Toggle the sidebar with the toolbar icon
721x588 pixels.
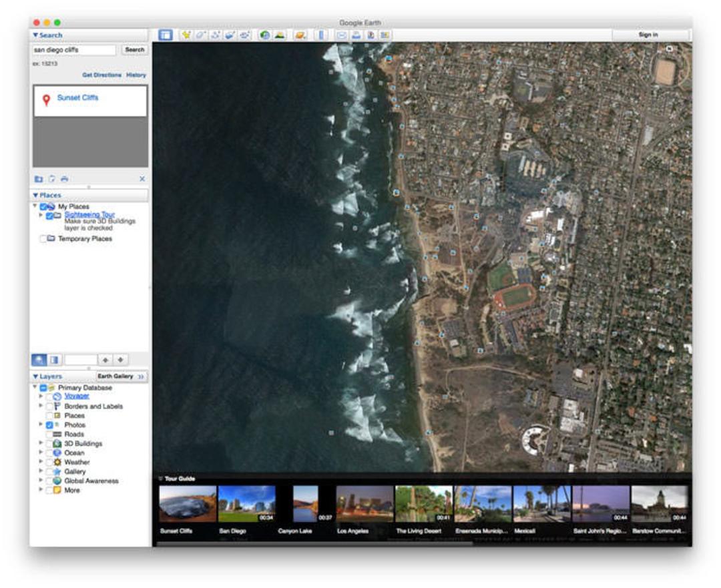point(166,35)
